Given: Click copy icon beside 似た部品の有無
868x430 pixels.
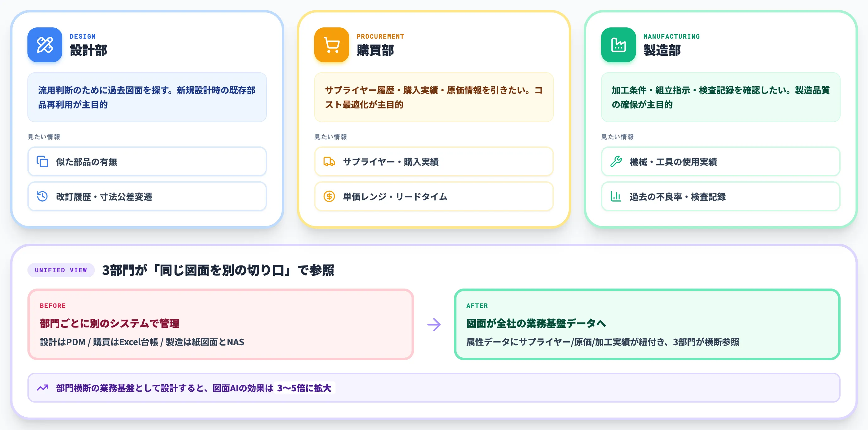Looking at the screenshot, I should [x=42, y=162].
